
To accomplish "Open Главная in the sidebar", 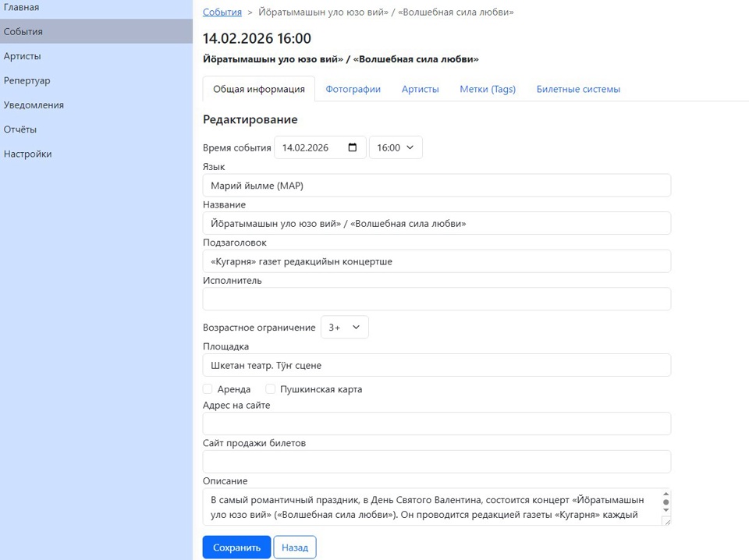I will tap(21, 7).
